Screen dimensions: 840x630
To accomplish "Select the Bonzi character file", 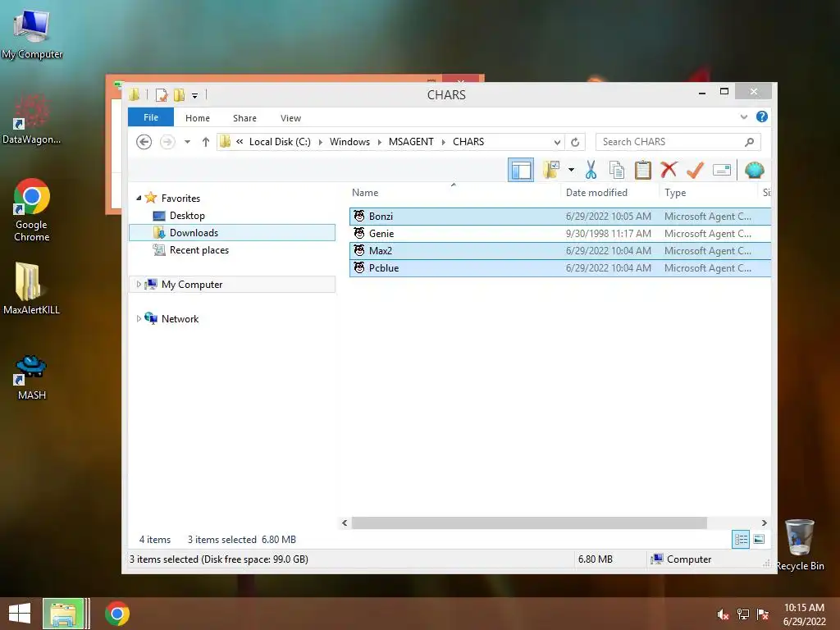I will pyautogui.click(x=559, y=217).
